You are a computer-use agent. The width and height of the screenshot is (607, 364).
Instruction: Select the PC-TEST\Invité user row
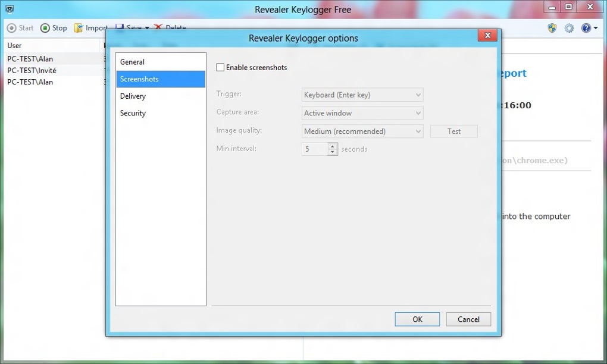click(54, 70)
